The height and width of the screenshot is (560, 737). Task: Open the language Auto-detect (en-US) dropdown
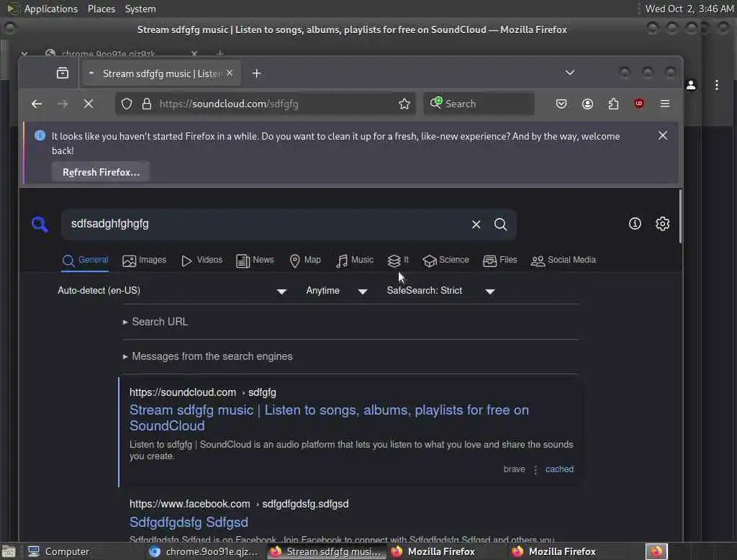click(172, 291)
